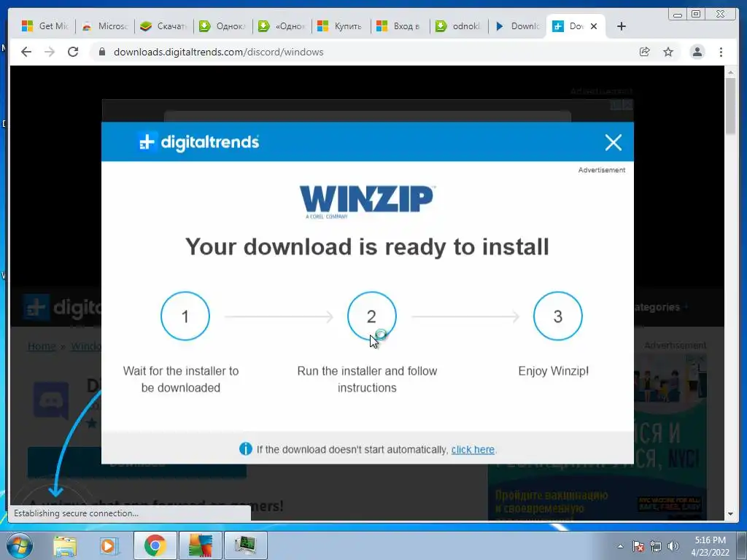Click the digitaltrends logo in popup header
This screenshot has height=560, width=747.
click(198, 142)
